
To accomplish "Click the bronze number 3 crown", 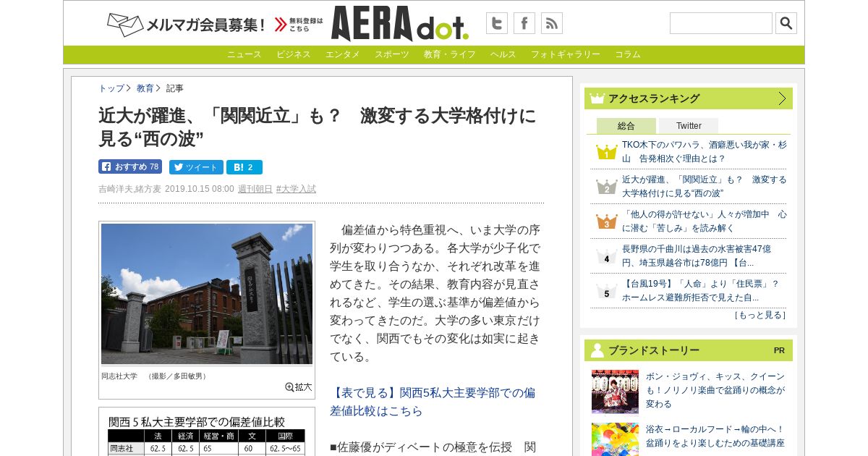I will pos(606,221).
